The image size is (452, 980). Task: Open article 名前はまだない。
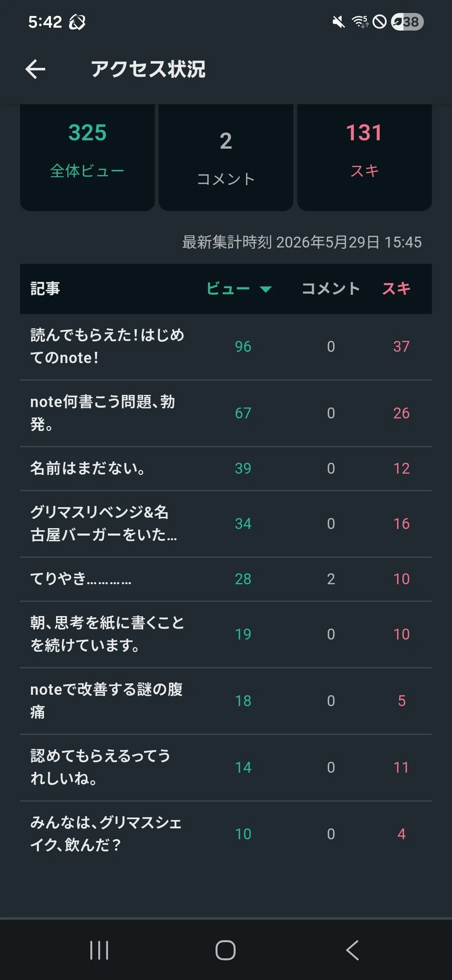226,469
